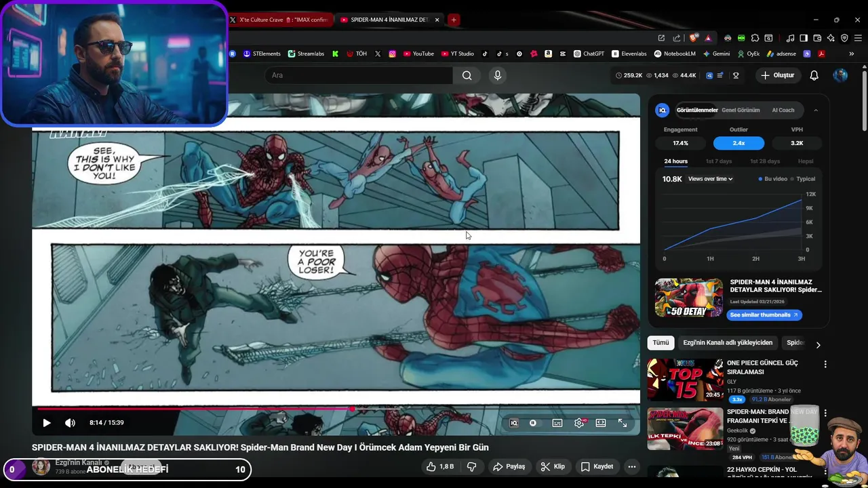The image size is (868, 488).
Task: Save video with Kaydet button
Action: pyautogui.click(x=597, y=466)
